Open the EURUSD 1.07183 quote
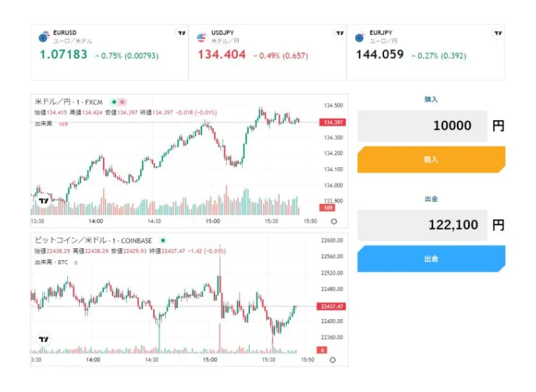 64,55
